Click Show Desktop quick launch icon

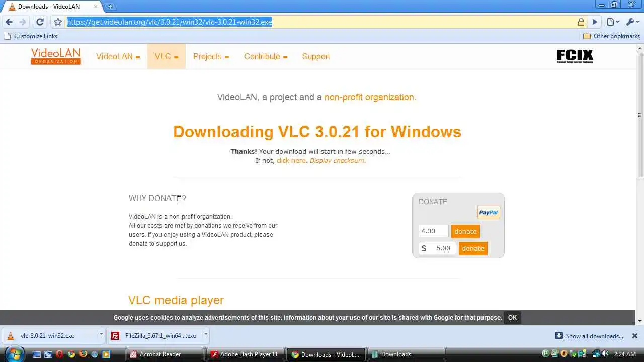click(36, 354)
